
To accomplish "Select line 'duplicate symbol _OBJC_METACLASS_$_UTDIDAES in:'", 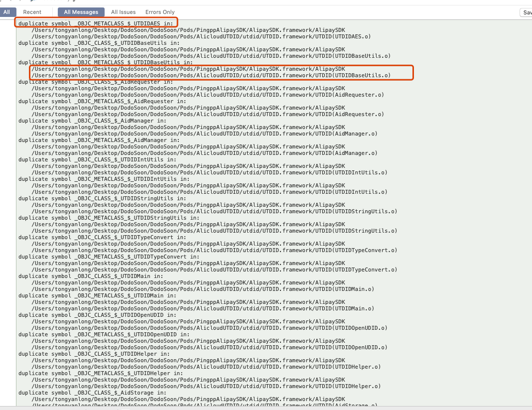I will pos(96,23).
